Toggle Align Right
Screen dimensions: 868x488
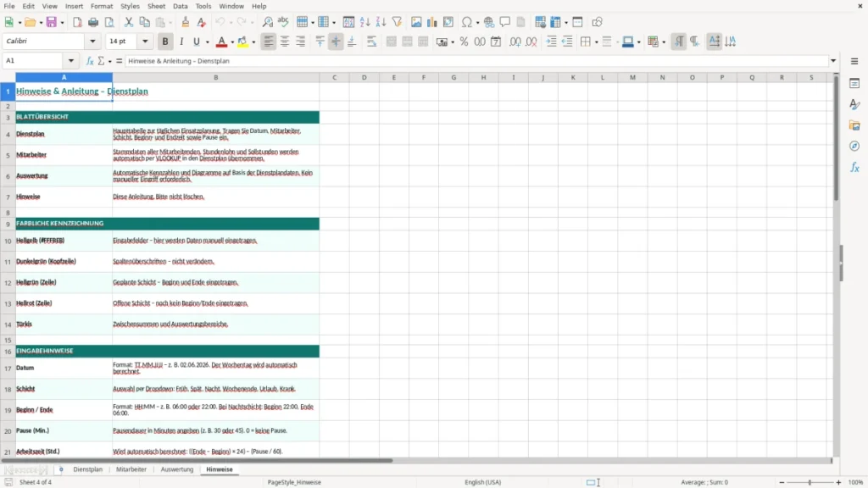(301, 42)
